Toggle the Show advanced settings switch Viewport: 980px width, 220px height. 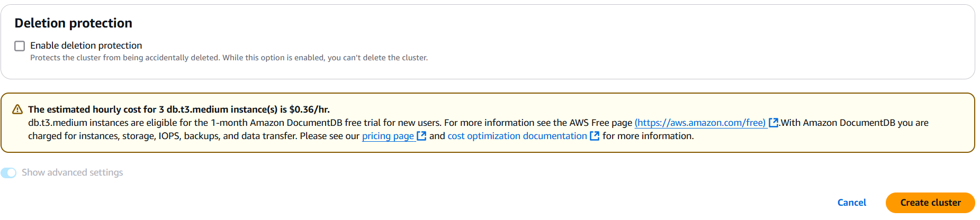pyautogui.click(x=8, y=173)
